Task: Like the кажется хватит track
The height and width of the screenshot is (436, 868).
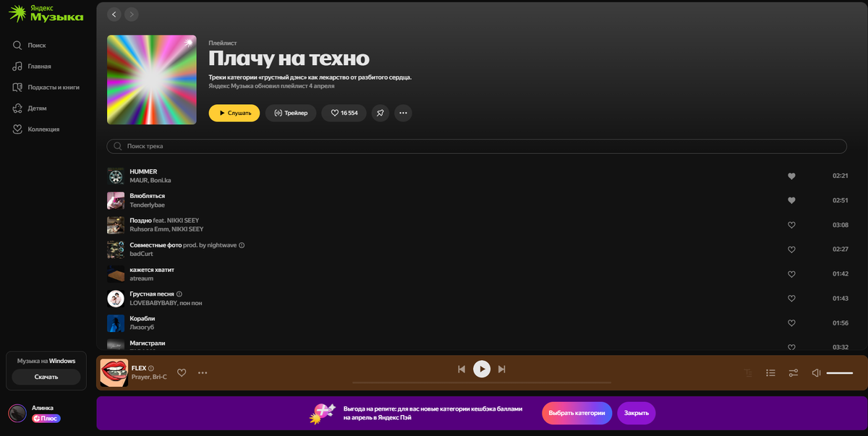Action: coord(791,274)
